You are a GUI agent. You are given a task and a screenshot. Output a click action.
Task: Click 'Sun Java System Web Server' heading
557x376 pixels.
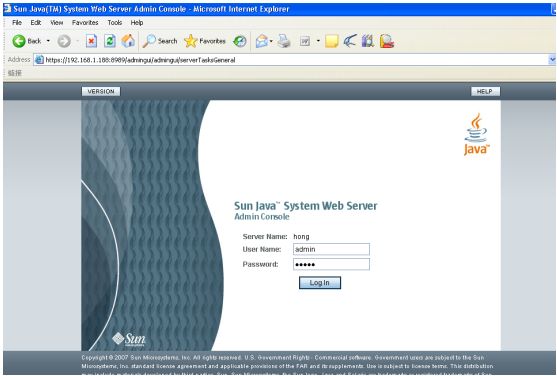click(x=305, y=206)
